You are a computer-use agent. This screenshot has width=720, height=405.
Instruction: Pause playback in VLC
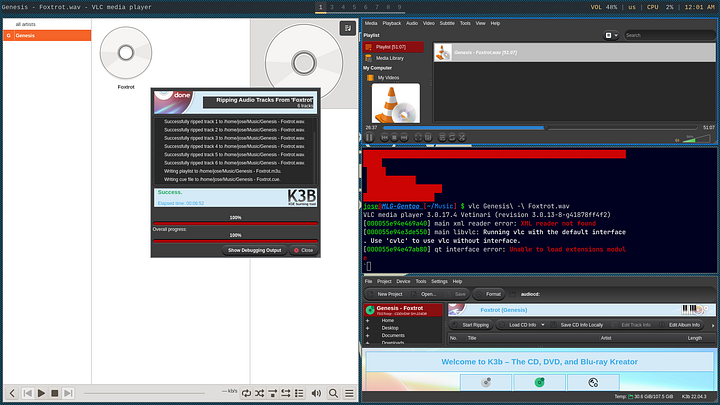tap(369, 137)
